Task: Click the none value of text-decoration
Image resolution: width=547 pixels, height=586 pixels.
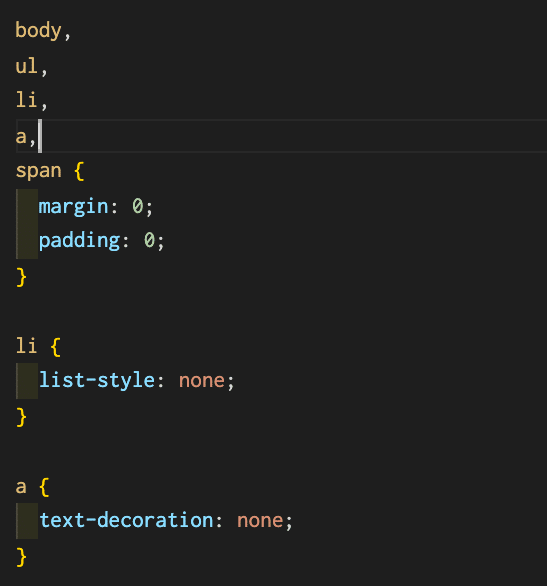Action: point(260,521)
